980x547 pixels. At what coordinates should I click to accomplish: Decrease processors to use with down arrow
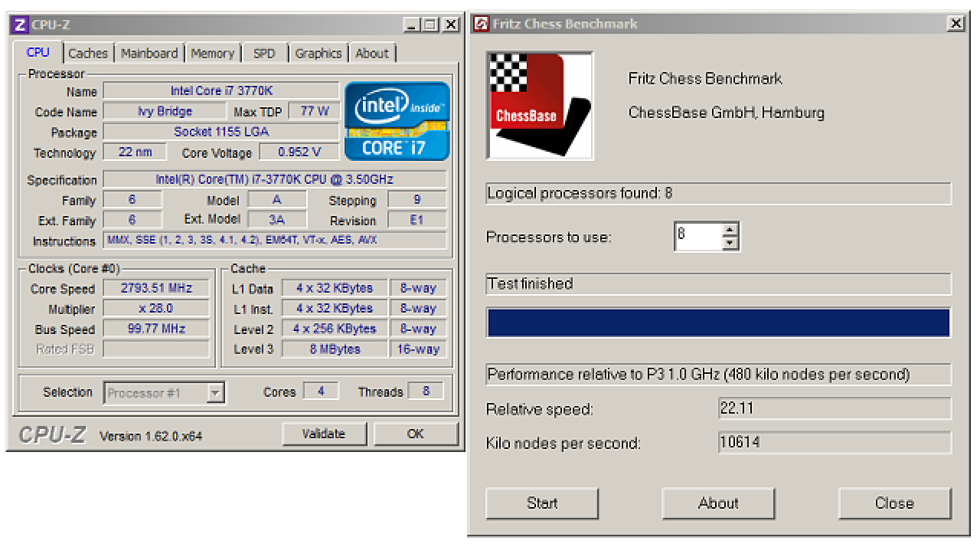coord(731,243)
